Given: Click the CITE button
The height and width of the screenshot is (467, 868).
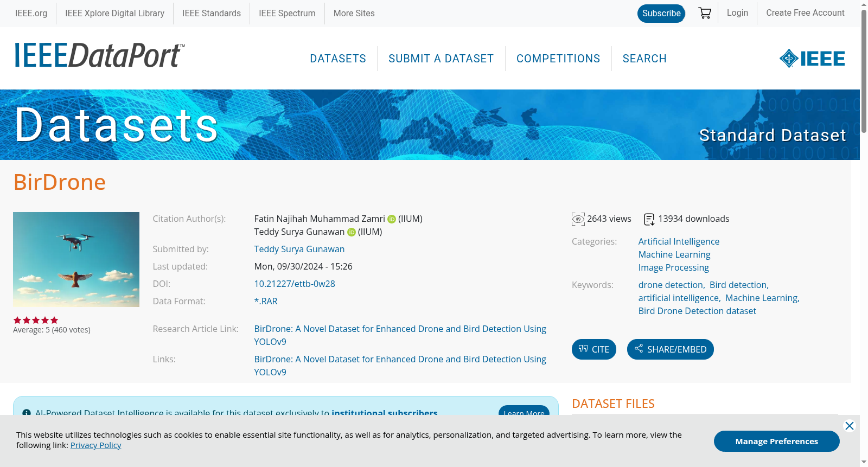Looking at the screenshot, I should point(594,349).
